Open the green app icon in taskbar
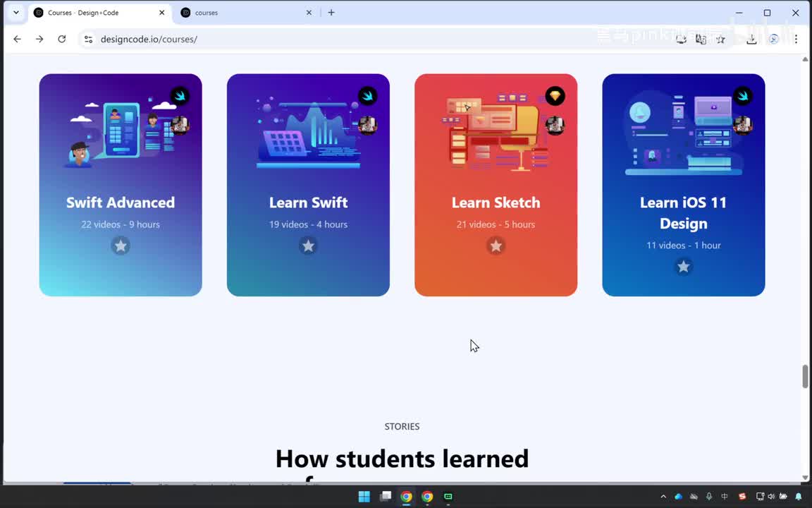 click(448, 497)
